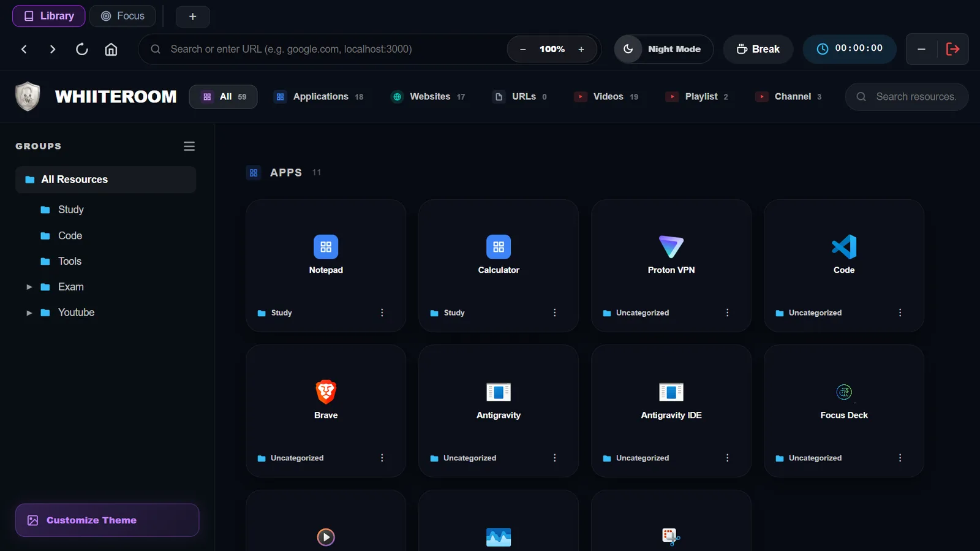Open Proton VPN card's three-dot menu
The width and height of the screenshot is (980, 551).
pyautogui.click(x=728, y=313)
